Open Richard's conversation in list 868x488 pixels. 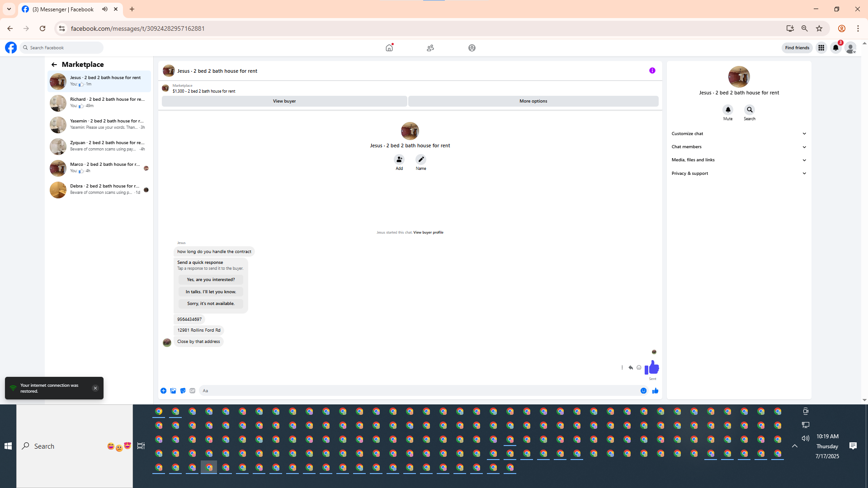(x=99, y=103)
